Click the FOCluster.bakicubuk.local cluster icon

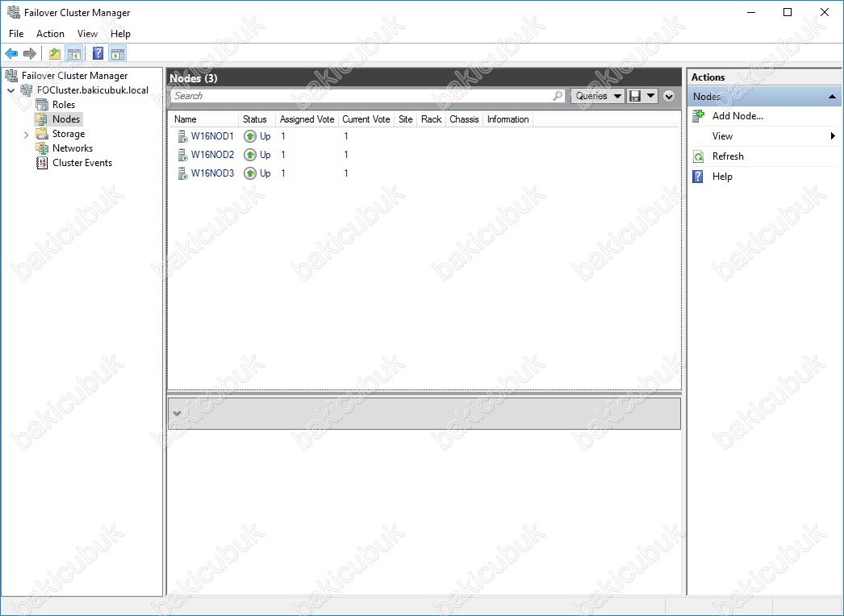(x=27, y=89)
